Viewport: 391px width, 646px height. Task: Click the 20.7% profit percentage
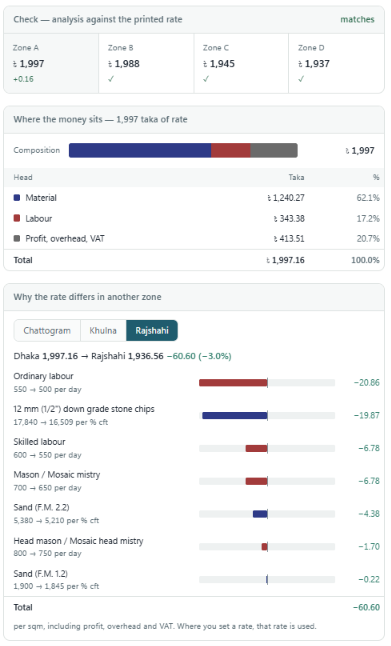368,239
